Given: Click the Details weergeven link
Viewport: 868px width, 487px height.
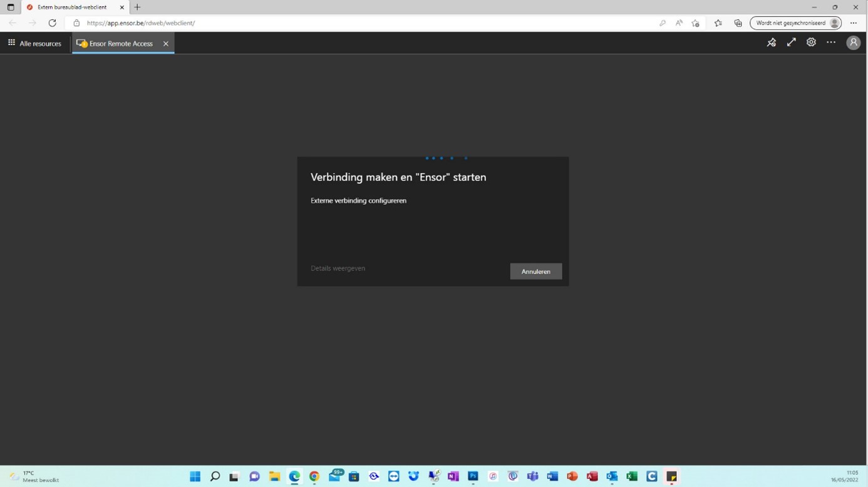Looking at the screenshot, I should point(338,269).
